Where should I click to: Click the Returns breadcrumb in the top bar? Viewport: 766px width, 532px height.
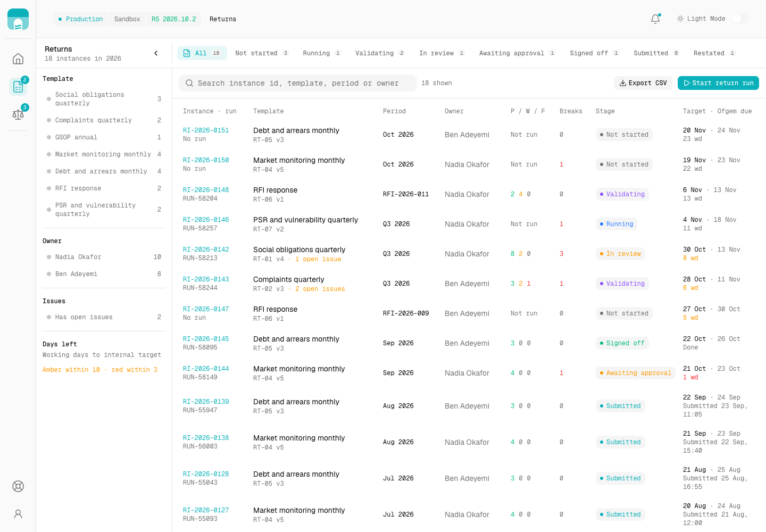[223, 19]
